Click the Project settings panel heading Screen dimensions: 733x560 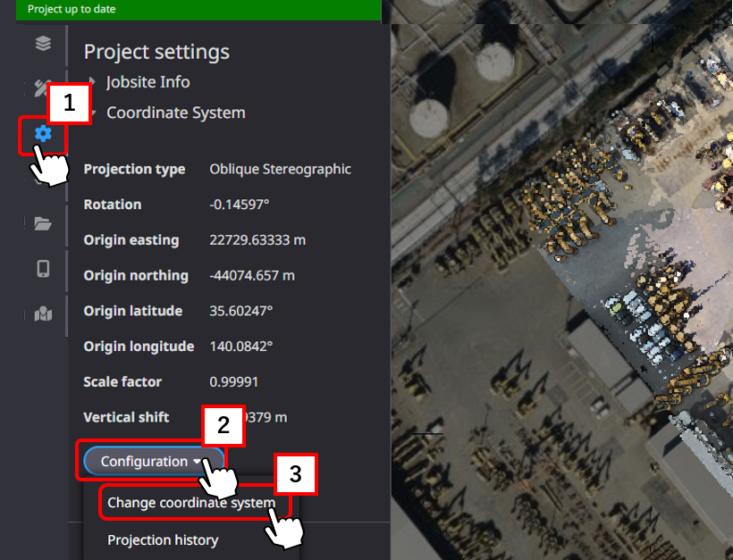point(156,52)
